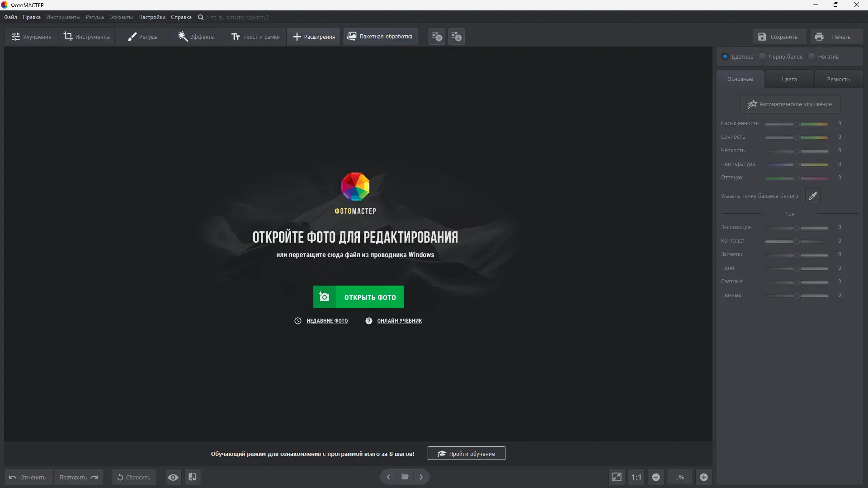Toggle the before/after compare icon
Screen dimensions: 868x488
[x=192, y=477]
